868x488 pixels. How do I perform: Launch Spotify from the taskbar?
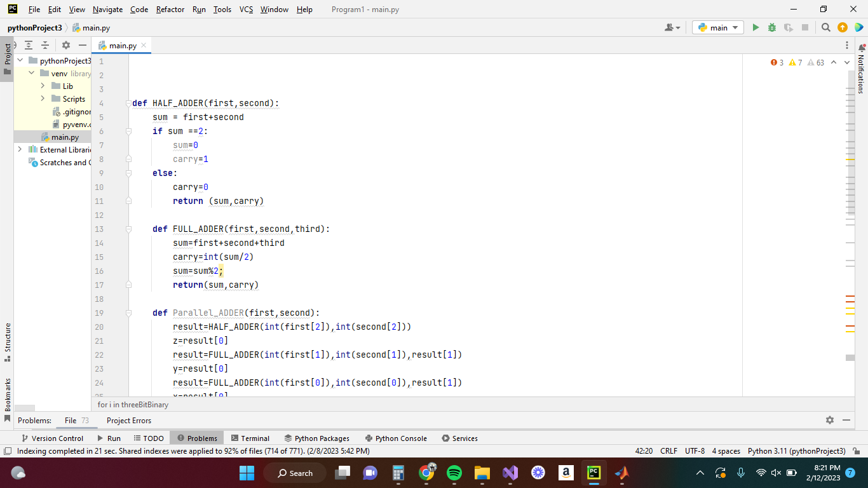point(454,473)
